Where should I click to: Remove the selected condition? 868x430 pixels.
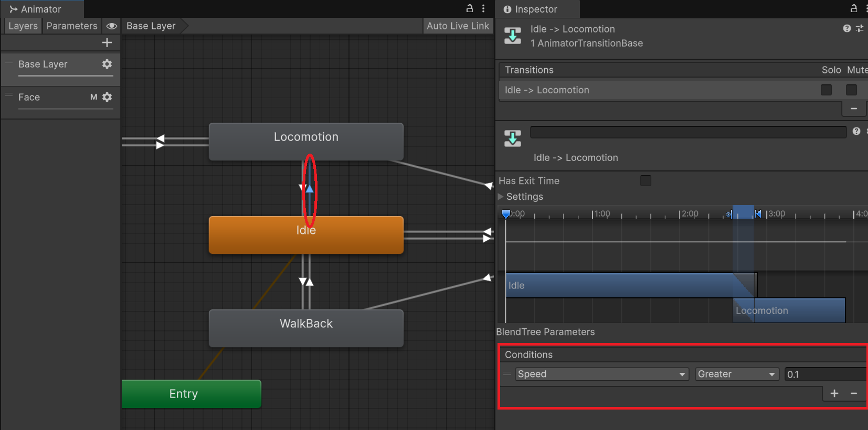point(854,393)
